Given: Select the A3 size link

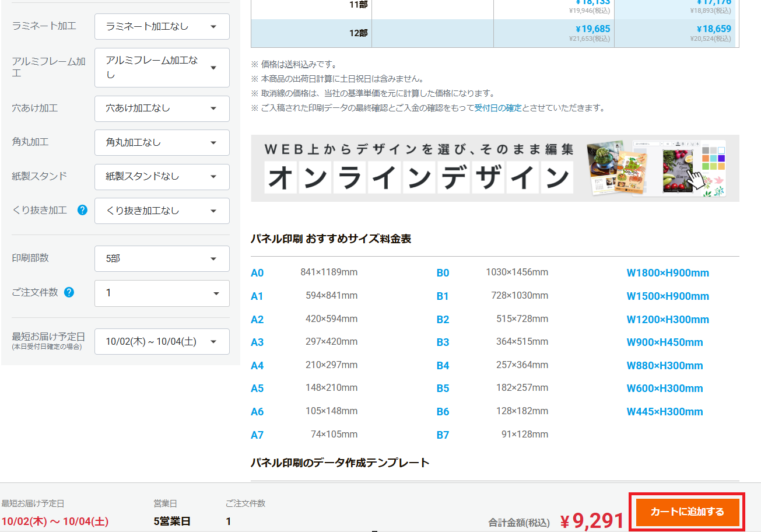Looking at the screenshot, I should point(257,342).
